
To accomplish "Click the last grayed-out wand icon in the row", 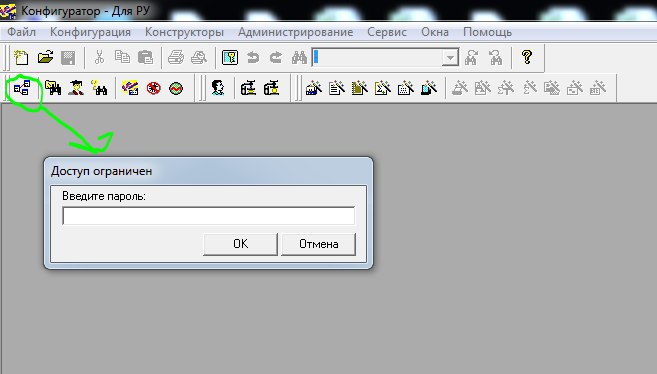I will click(598, 88).
